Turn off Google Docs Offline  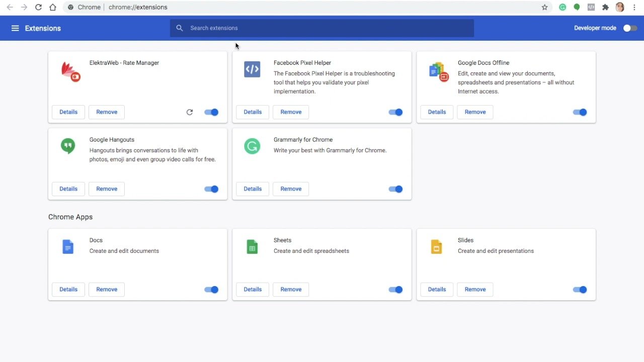[x=580, y=112]
